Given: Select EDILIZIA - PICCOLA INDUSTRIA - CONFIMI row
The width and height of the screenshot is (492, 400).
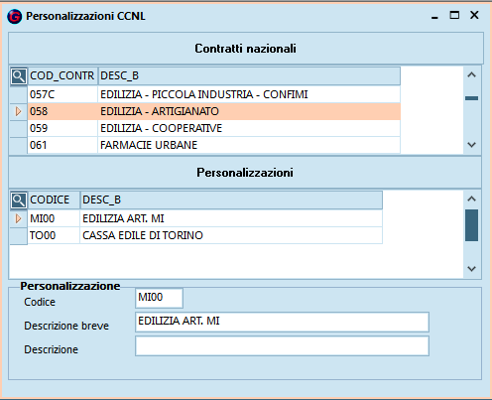Looking at the screenshot, I should pyautogui.click(x=249, y=94).
